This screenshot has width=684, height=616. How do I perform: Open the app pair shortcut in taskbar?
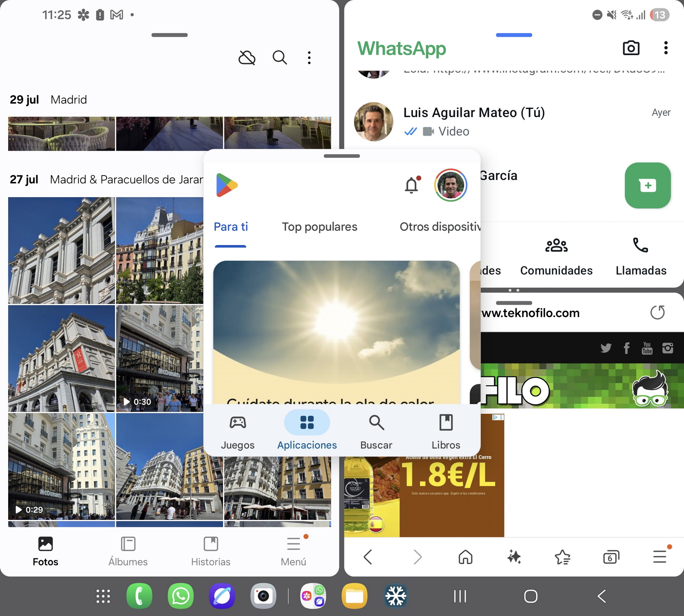[x=313, y=596]
